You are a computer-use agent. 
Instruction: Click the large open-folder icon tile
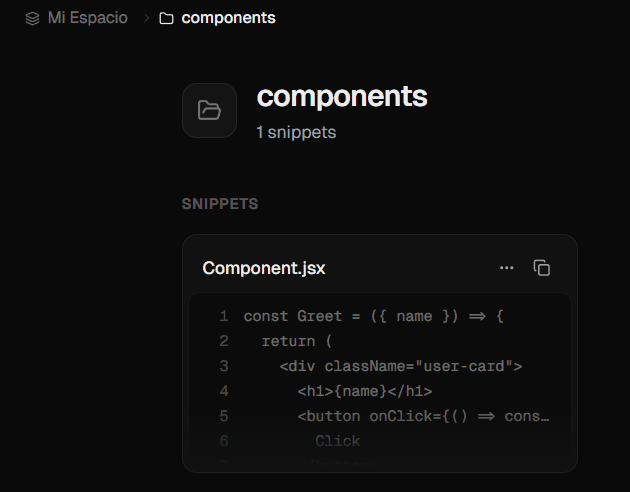[x=209, y=110]
